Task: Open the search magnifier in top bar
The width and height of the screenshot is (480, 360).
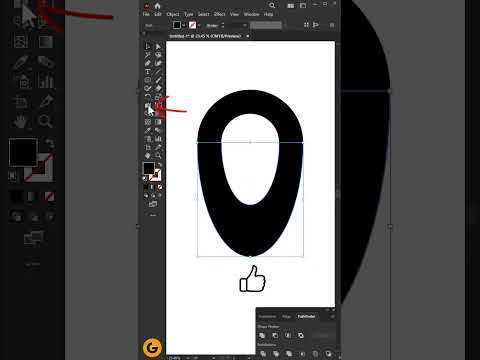Action: coord(272,5)
